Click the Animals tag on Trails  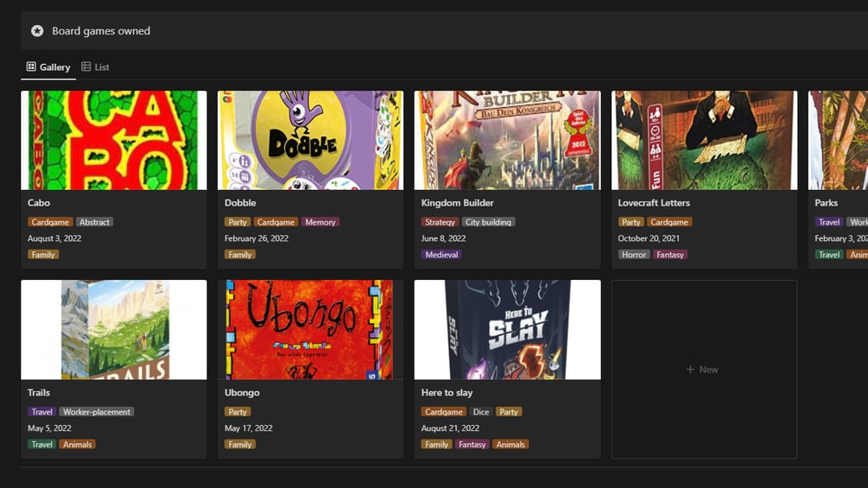(x=77, y=444)
